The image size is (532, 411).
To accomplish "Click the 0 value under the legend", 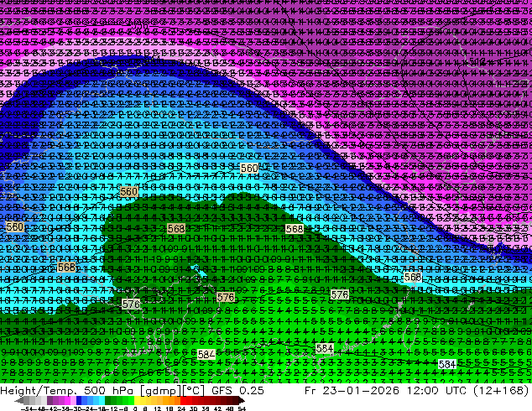I will (x=135, y=408).
